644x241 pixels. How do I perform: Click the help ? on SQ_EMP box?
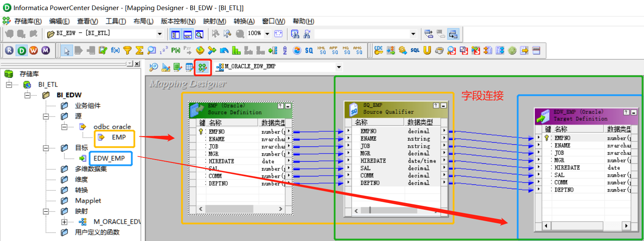click(x=437, y=106)
